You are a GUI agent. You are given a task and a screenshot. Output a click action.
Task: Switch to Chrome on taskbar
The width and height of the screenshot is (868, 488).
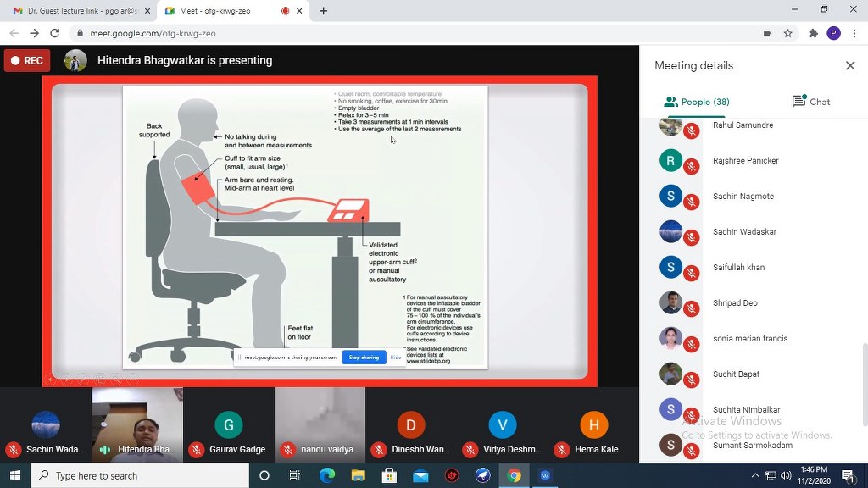[x=514, y=475]
